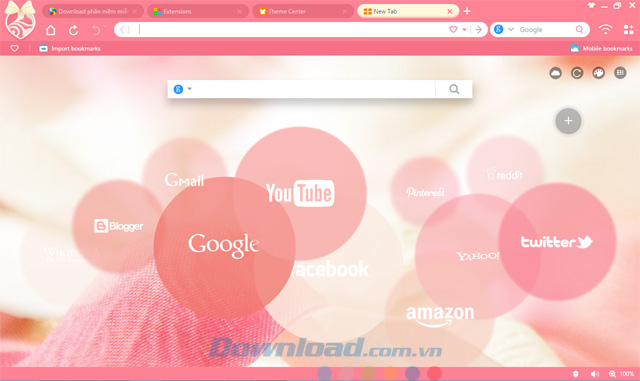Click the skin shirt icon in title bar

tap(591, 5)
